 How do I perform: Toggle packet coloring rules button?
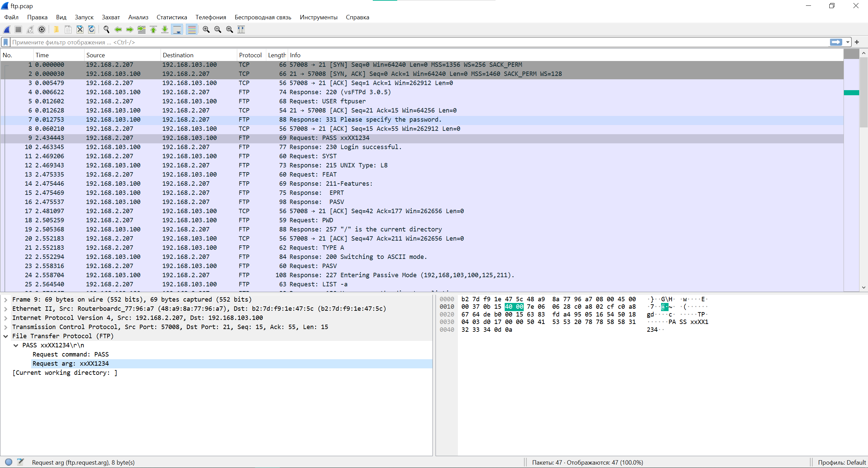(x=192, y=29)
